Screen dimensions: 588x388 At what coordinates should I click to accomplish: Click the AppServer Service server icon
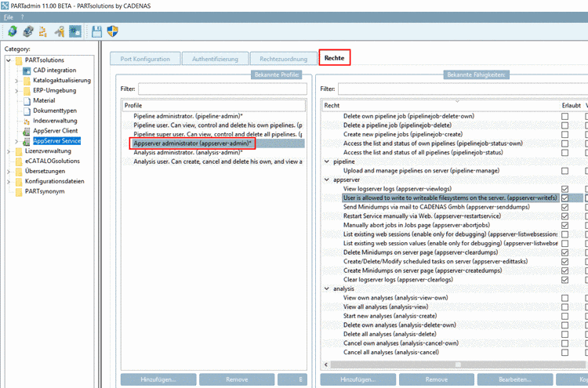27,141
